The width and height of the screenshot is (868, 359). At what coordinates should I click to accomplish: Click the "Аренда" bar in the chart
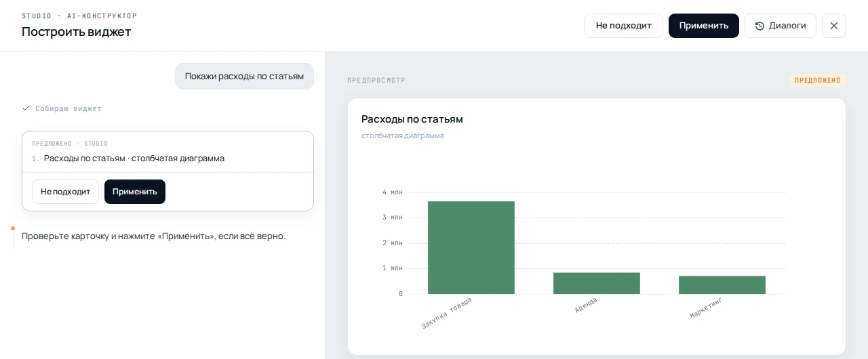coord(597,283)
